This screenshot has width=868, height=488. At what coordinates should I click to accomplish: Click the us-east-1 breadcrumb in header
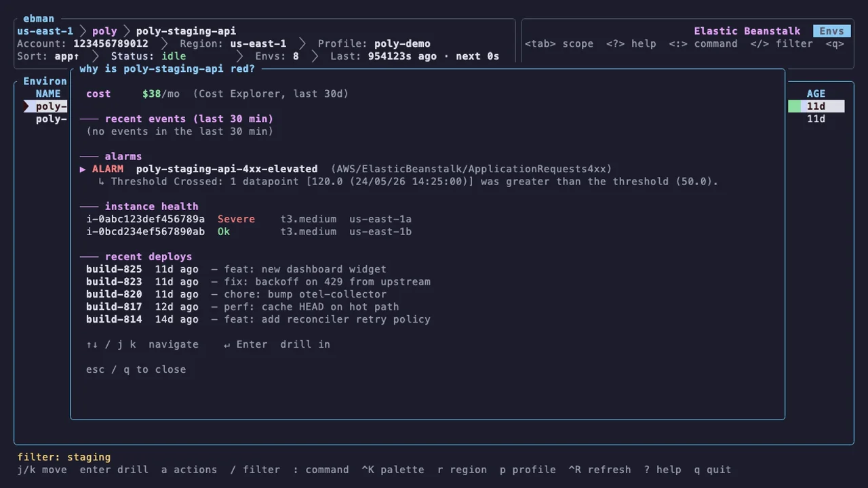point(45,31)
